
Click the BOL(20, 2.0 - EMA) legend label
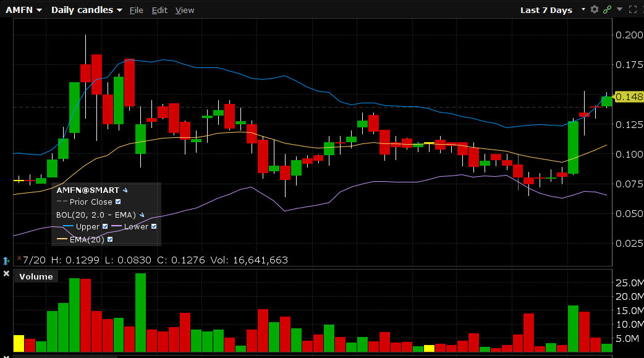tap(96, 215)
